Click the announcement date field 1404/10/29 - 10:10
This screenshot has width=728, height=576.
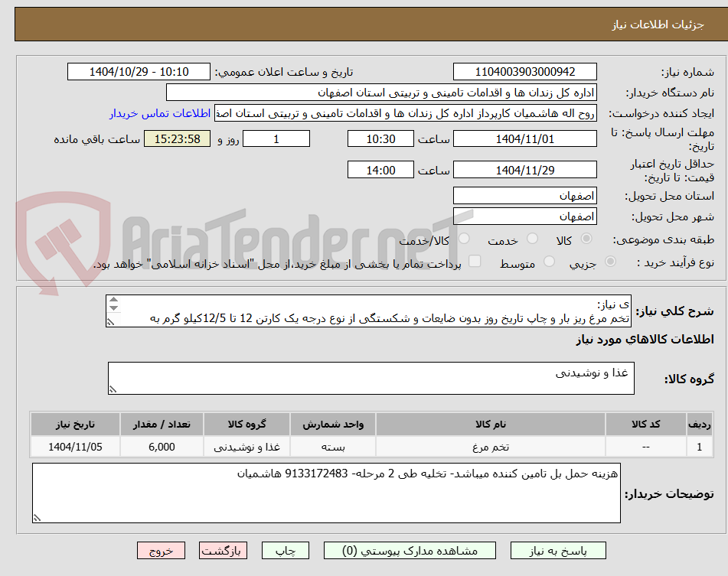click(139, 72)
